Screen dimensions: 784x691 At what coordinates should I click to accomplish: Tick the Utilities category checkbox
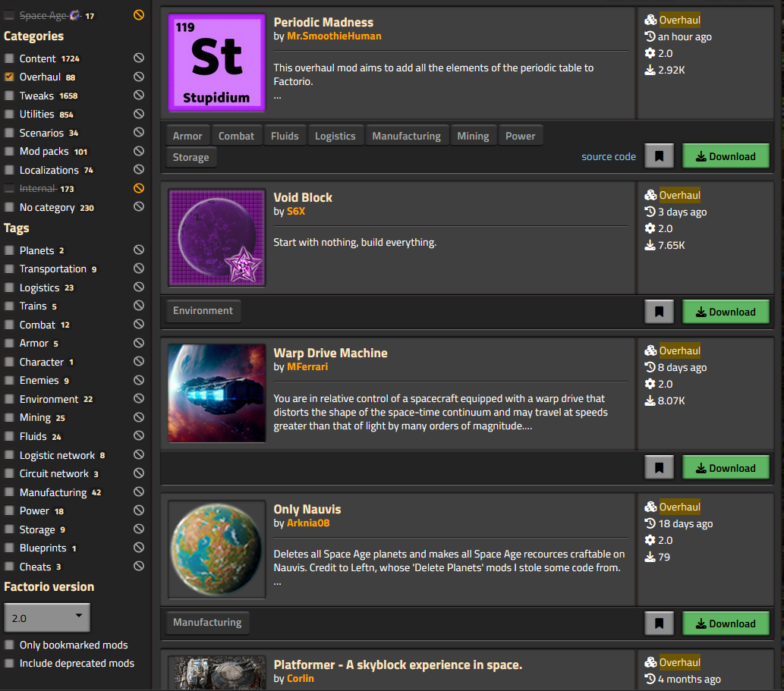coord(9,115)
